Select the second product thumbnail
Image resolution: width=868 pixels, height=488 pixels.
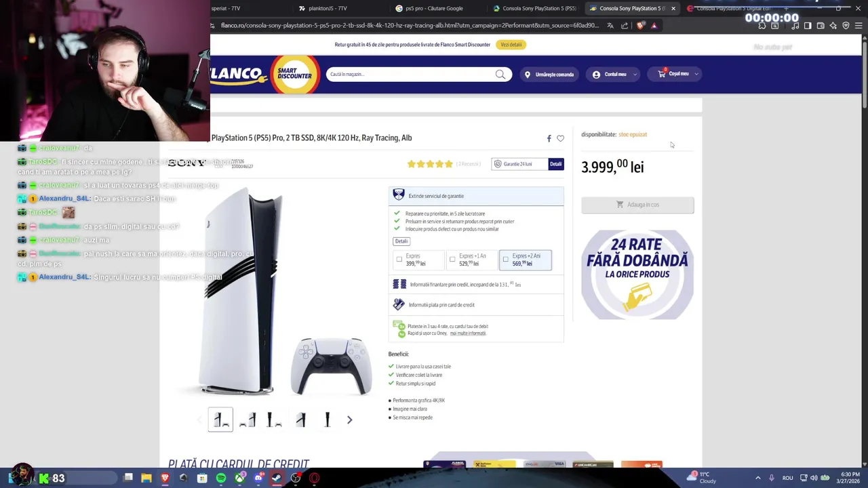(248, 420)
